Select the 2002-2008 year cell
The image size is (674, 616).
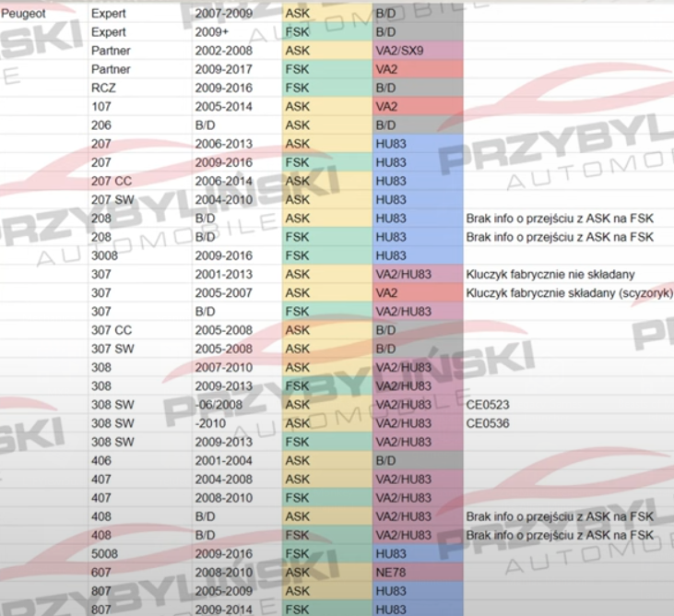tap(237, 51)
